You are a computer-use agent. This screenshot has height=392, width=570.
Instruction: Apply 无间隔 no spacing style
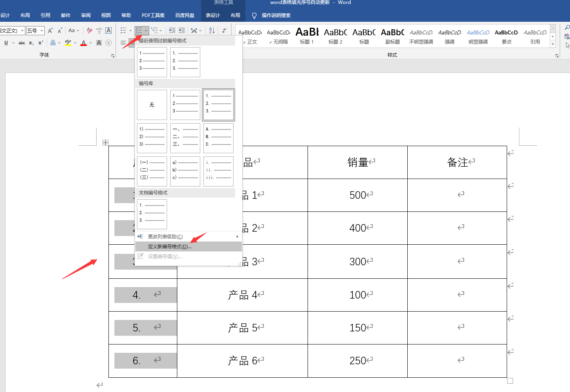coord(278,36)
